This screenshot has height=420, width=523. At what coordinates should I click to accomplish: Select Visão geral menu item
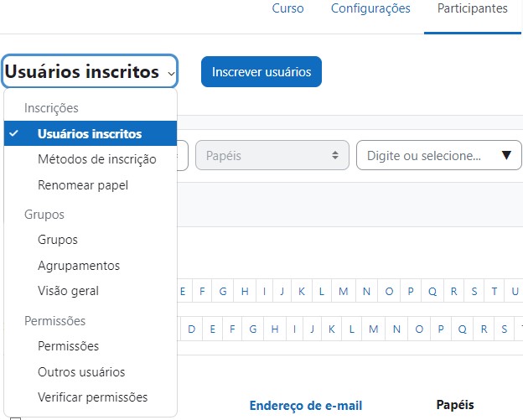(x=68, y=291)
